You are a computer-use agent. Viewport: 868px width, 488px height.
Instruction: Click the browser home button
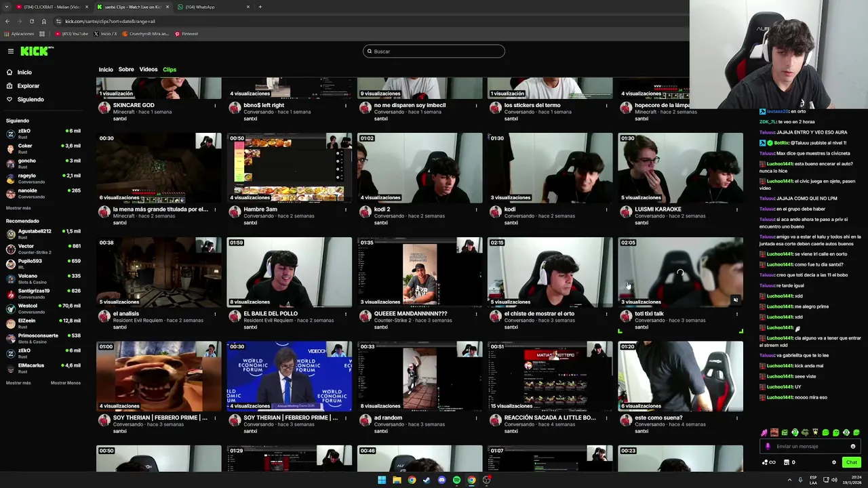click(x=44, y=21)
